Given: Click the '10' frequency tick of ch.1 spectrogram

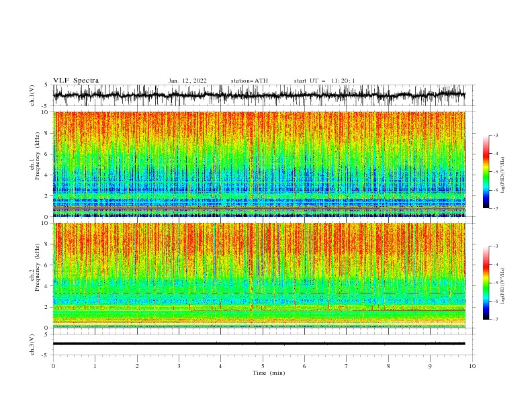Looking at the screenshot, I should coord(45,112).
